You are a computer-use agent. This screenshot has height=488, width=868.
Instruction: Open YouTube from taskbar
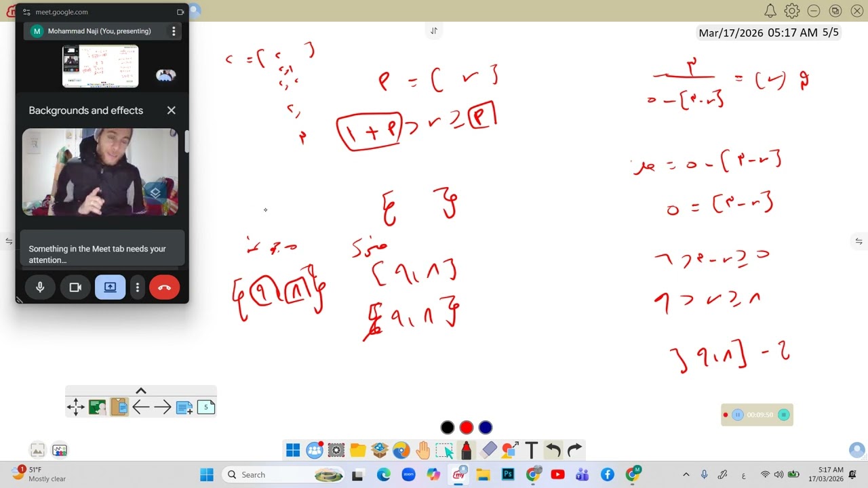tap(558, 474)
